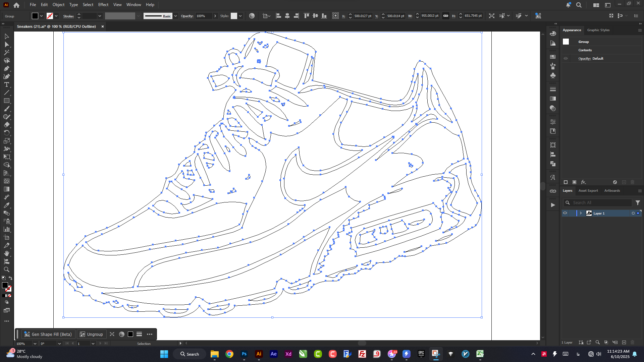Image resolution: width=644 pixels, height=362 pixels.
Task: Select the Direct Selection tool
Action: tap(7, 44)
